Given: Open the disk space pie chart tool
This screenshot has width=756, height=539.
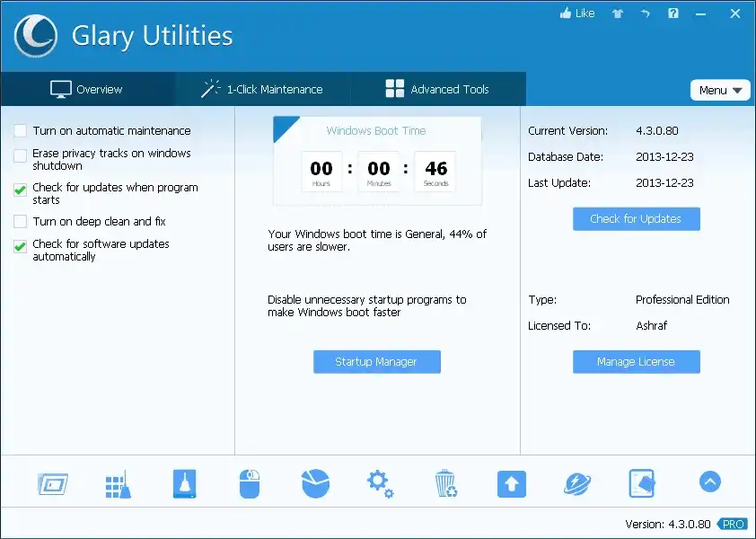Looking at the screenshot, I should [314, 483].
